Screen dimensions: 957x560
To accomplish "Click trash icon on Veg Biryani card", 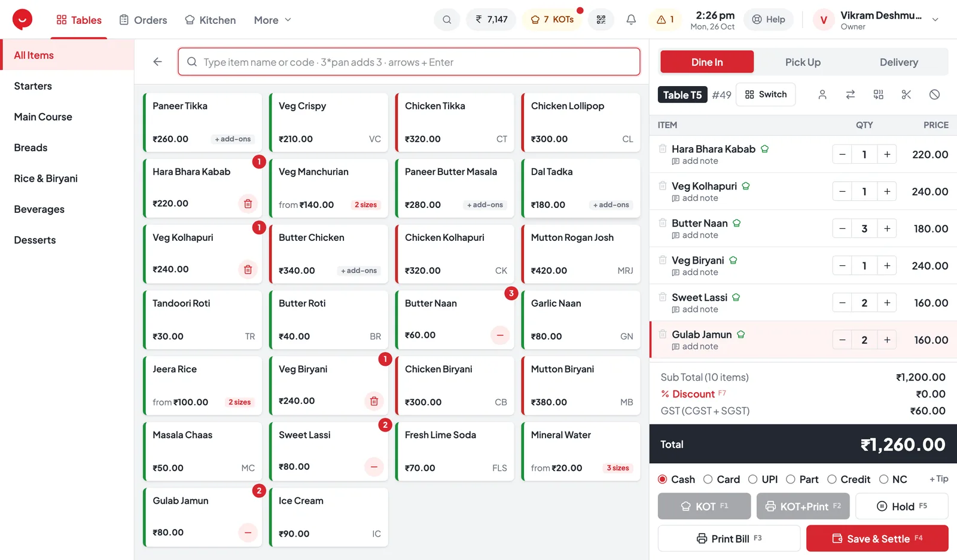I will click(374, 401).
